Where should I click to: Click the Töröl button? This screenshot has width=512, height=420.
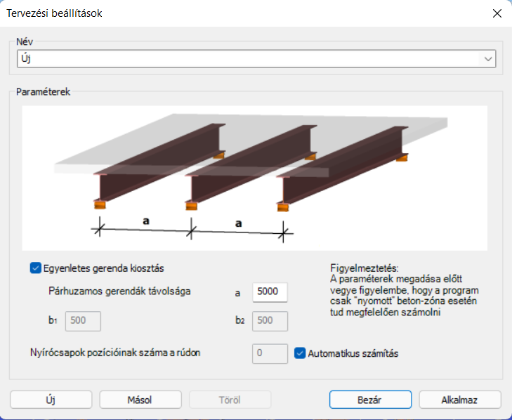coord(230,400)
